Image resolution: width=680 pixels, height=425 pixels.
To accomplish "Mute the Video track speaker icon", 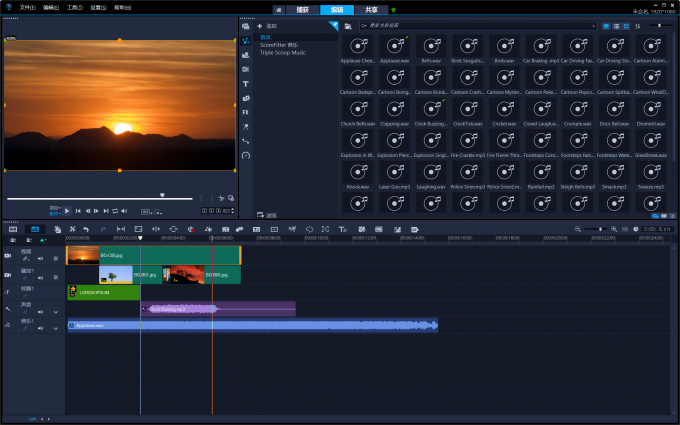I will click(40, 258).
